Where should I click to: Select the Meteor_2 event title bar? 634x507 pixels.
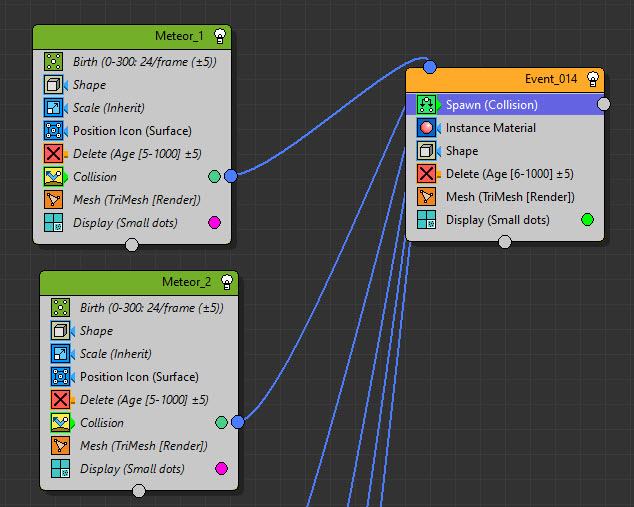(139, 283)
